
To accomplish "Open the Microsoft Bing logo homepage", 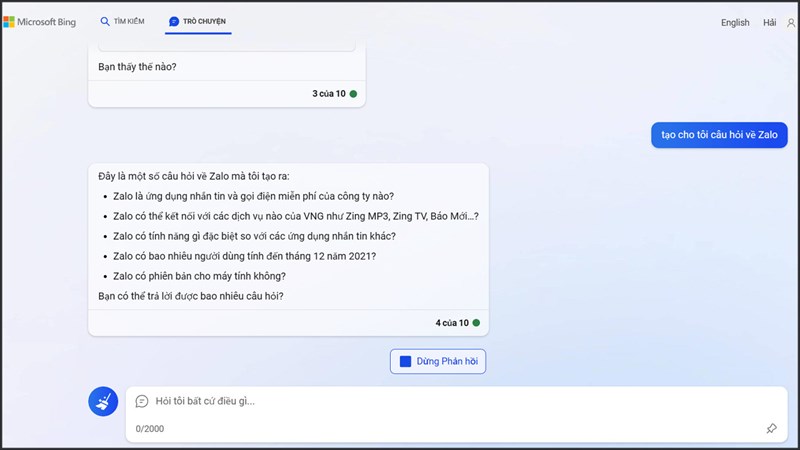I will (40, 22).
